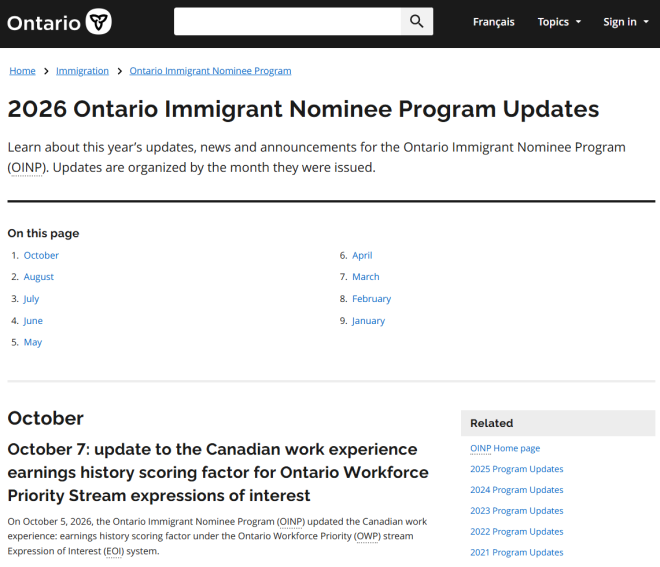Click the October section heading
The image size is (660, 567).
(45, 418)
